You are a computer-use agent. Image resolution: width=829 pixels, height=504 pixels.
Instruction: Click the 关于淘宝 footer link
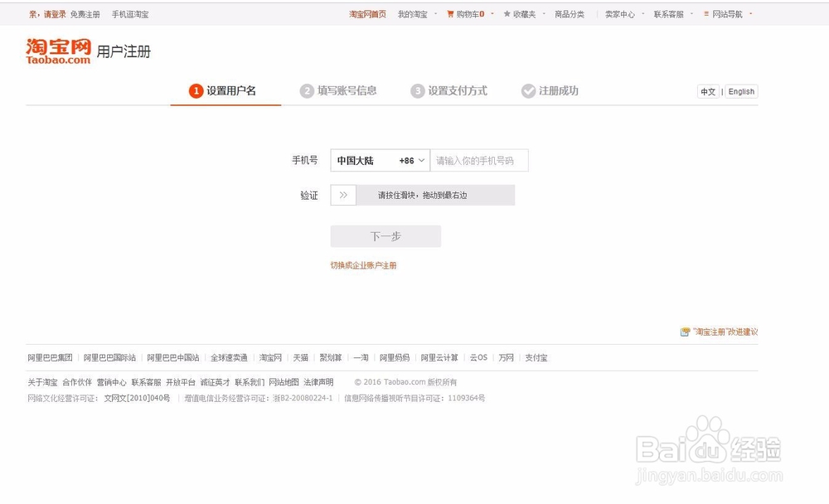[42, 382]
